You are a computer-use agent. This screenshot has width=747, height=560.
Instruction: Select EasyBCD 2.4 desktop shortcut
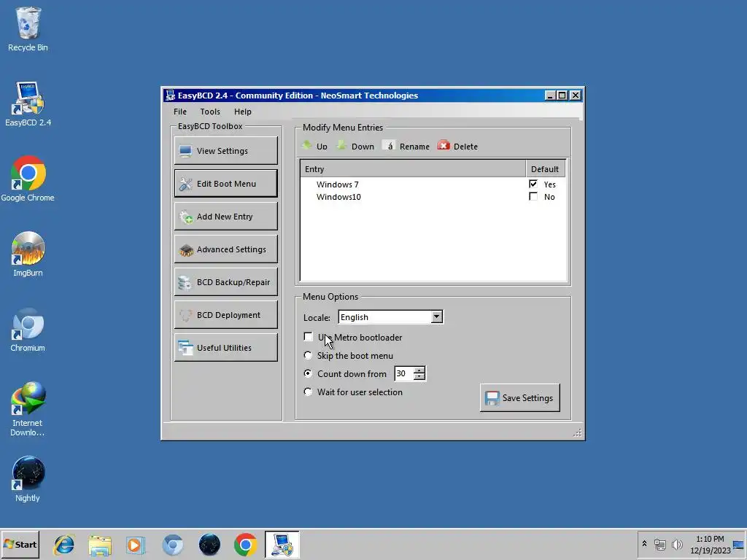click(28, 104)
